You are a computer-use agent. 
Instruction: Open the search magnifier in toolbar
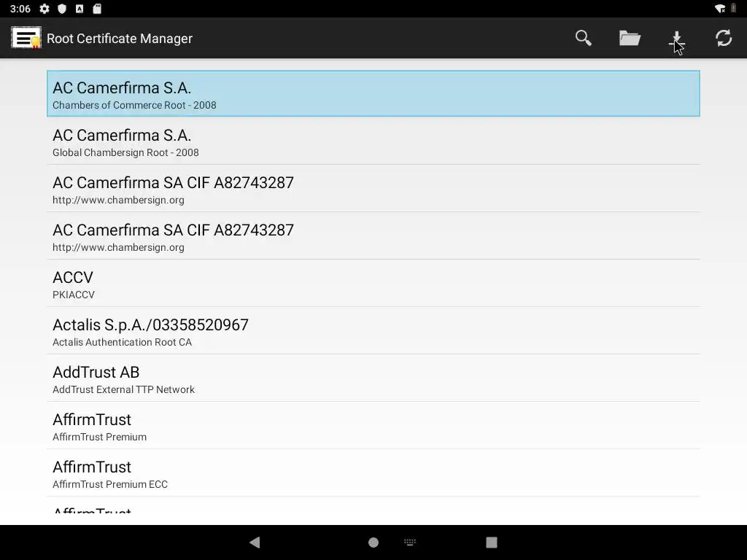point(583,38)
